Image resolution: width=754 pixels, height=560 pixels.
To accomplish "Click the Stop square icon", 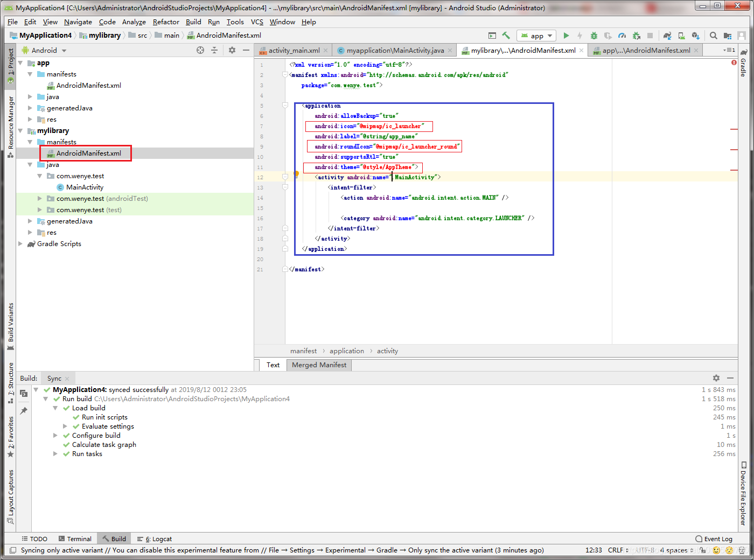I will pyautogui.click(x=650, y=36).
